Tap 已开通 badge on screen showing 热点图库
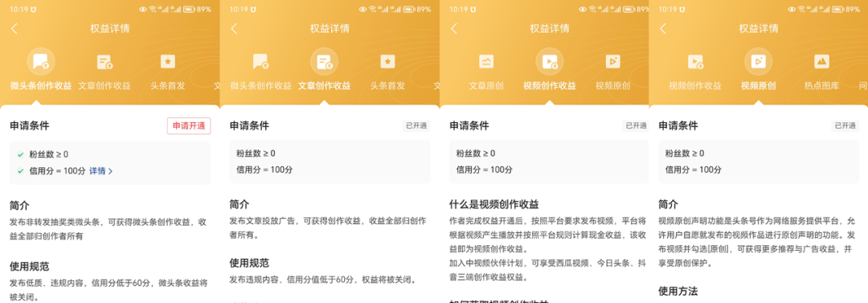Image resolution: width=868 pixels, height=303 pixels. [x=845, y=125]
